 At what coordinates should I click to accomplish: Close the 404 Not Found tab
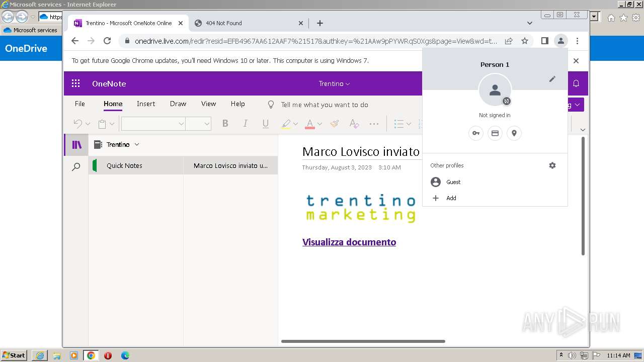point(301,23)
